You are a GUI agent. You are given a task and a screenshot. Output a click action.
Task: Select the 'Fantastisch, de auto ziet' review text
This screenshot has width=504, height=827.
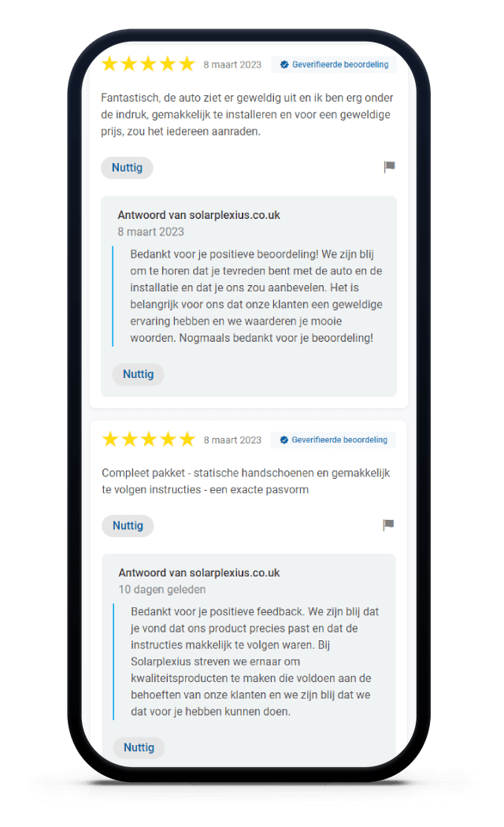coord(247,114)
